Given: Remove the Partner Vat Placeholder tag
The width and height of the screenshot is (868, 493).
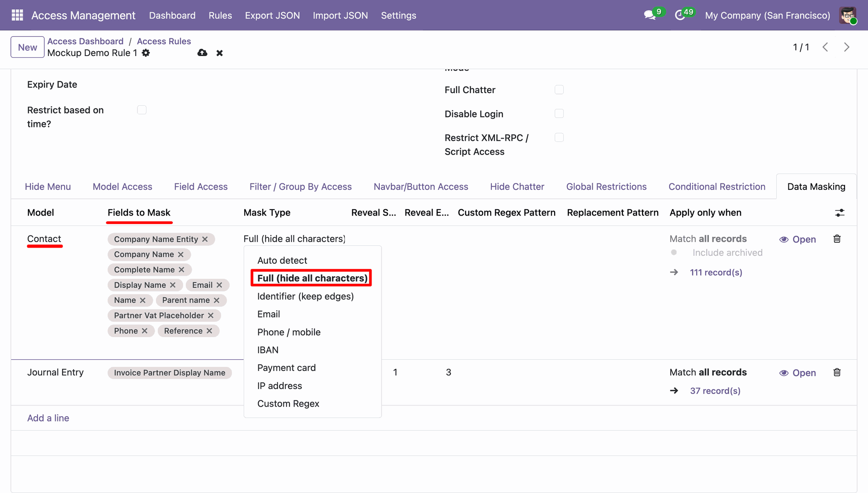Looking at the screenshot, I should (211, 315).
